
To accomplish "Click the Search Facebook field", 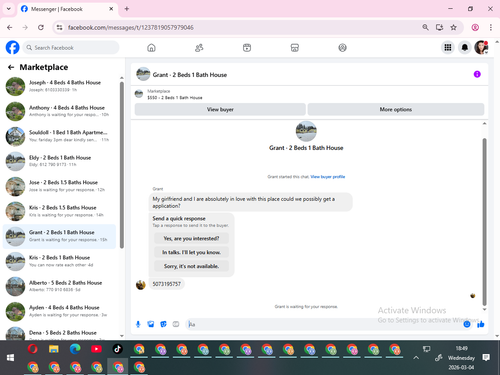I will [x=71, y=48].
